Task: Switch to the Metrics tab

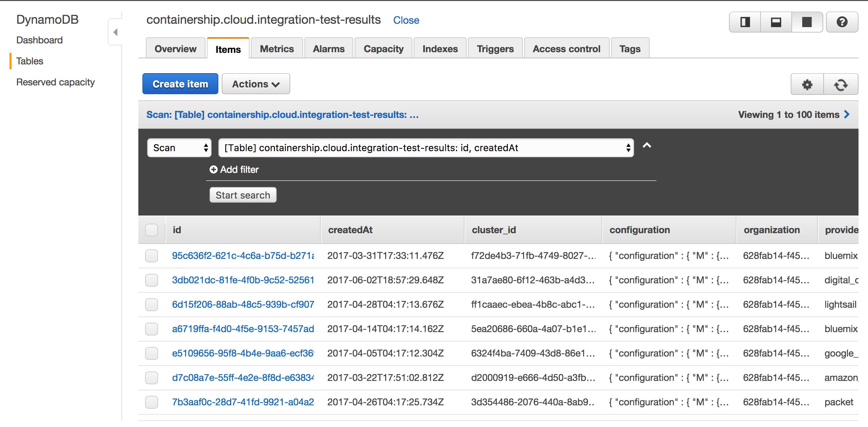Action: (277, 49)
